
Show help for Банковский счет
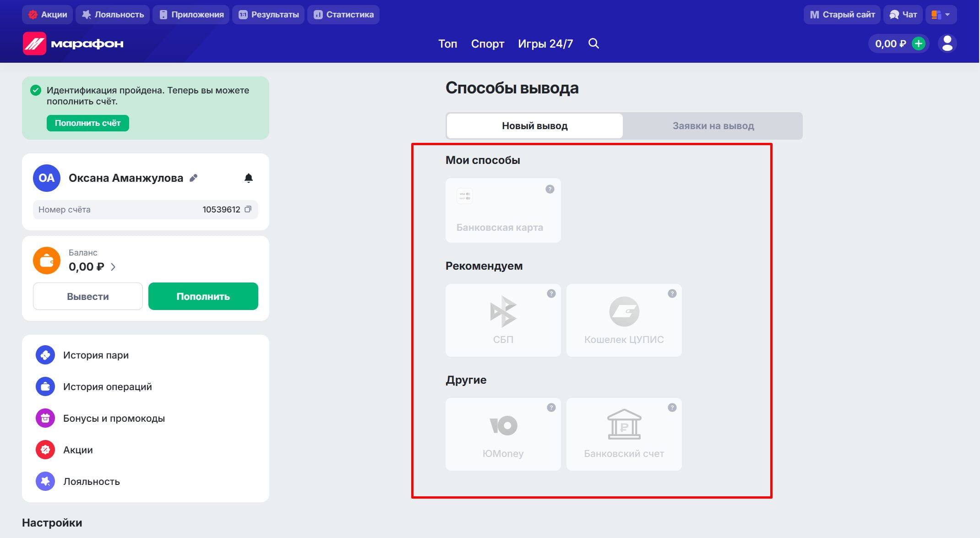[672, 408]
